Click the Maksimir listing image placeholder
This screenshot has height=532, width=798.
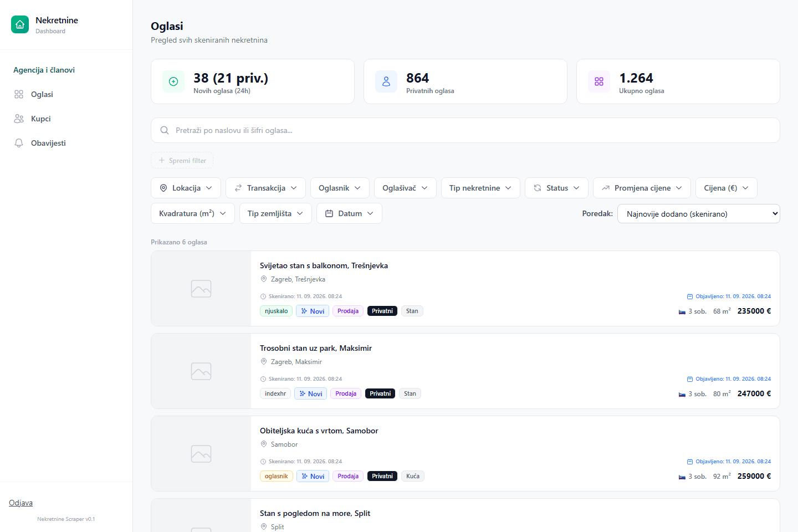tap(201, 371)
